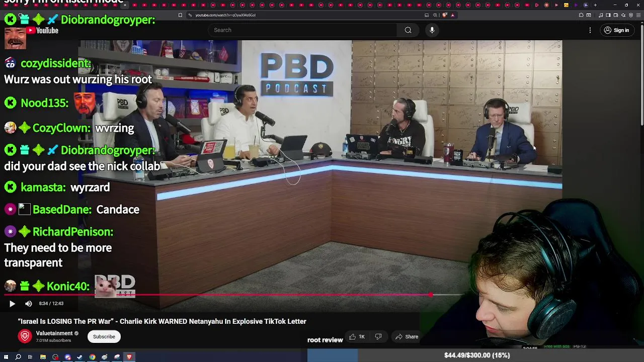Screen dimensions: 644x362
Task: Like the video with thumbs up
Action: click(357, 336)
